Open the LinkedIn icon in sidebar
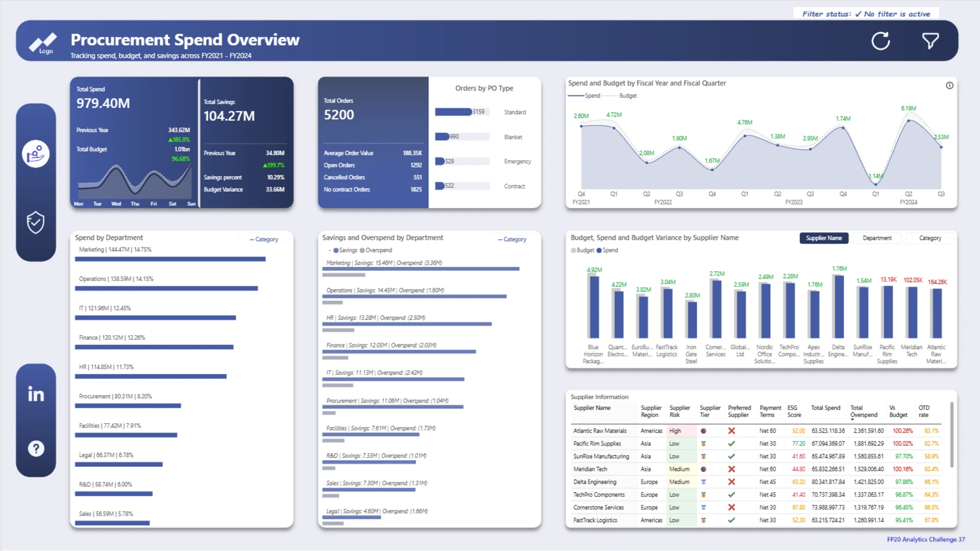The height and width of the screenshot is (551, 980). [36, 394]
